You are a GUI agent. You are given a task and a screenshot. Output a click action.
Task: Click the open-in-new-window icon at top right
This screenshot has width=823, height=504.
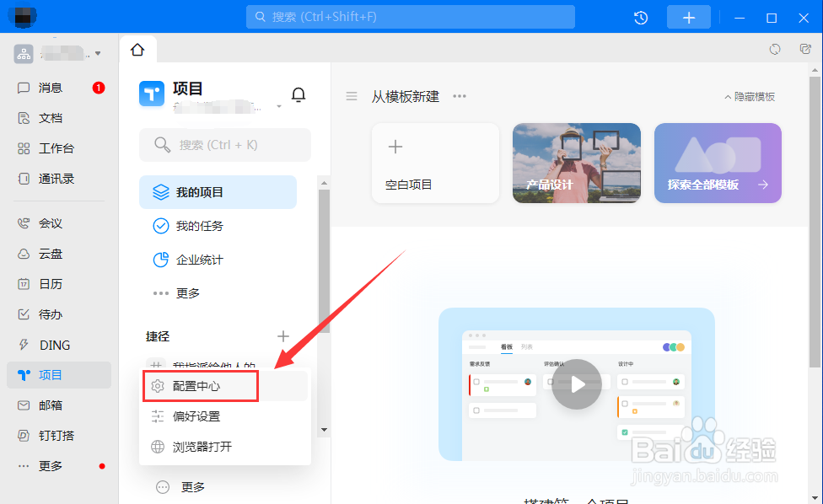click(x=805, y=49)
